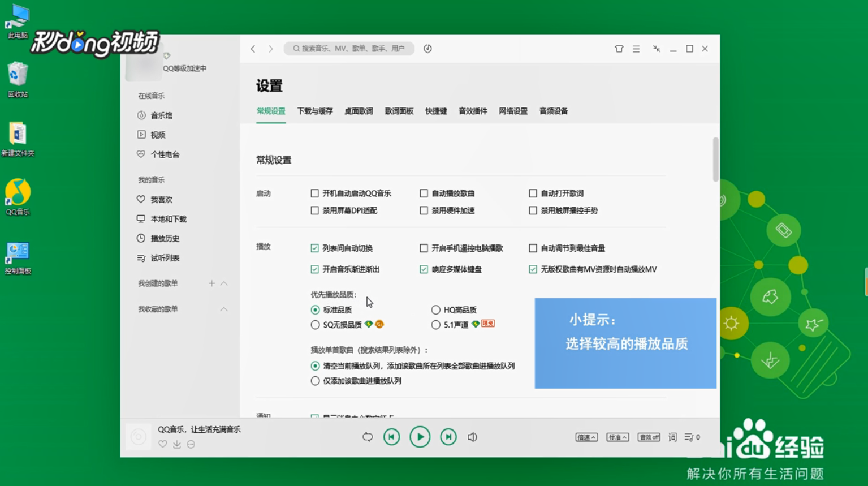Toggle the loop playback mode icon
The width and height of the screenshot is (868, 486).
tap(368, 437)
